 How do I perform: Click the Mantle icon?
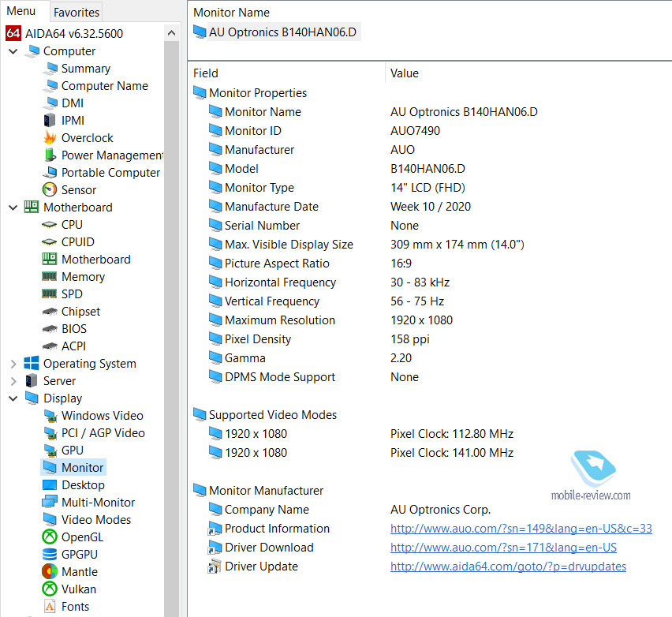point(50,571)
